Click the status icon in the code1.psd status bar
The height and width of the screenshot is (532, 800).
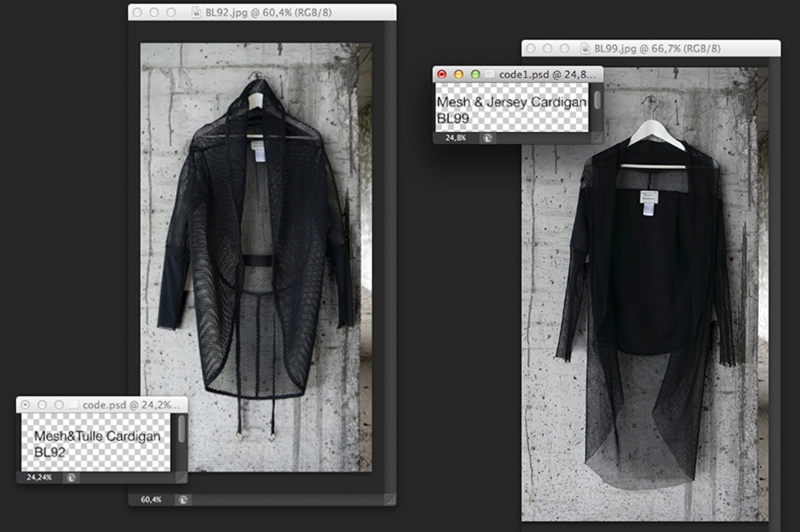click(x=488, y=138)
